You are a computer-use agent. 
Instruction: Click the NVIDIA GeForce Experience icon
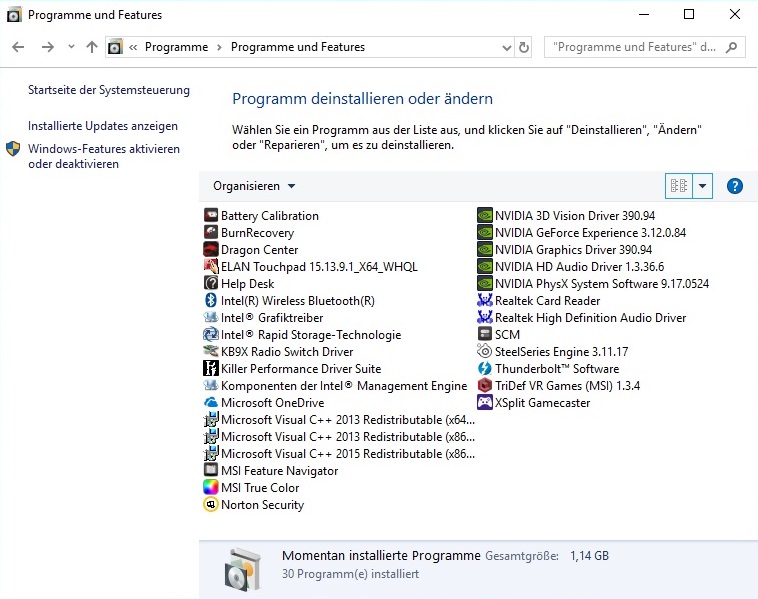point(484,232)
